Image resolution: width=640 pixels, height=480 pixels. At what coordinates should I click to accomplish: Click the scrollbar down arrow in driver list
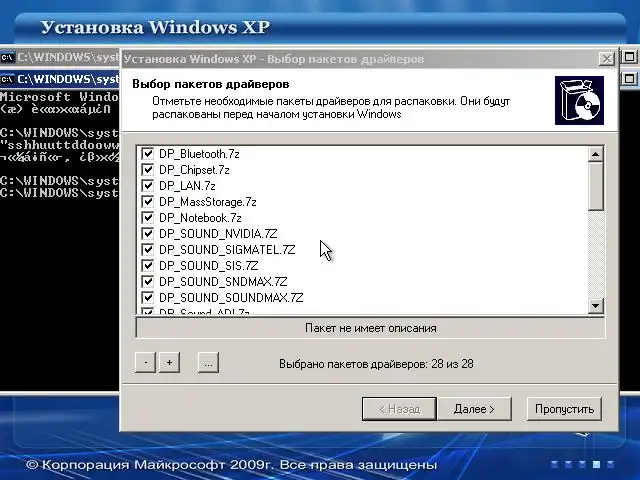(596, 305)
